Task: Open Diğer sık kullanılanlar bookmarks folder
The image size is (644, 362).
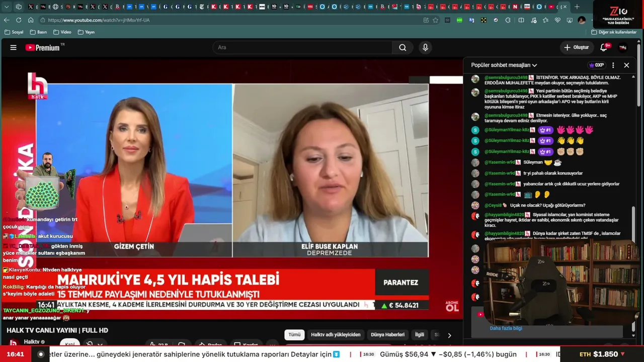Action: [x=614, y=32]
